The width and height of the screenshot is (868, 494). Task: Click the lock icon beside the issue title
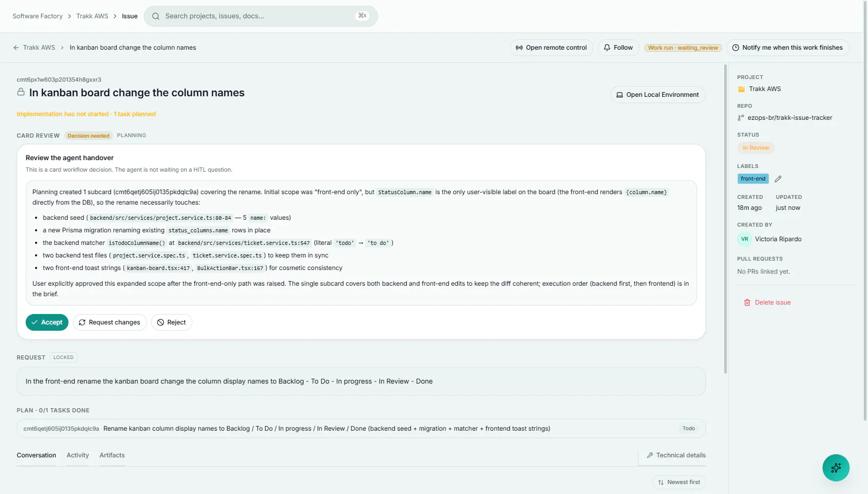tap(21, 92)
